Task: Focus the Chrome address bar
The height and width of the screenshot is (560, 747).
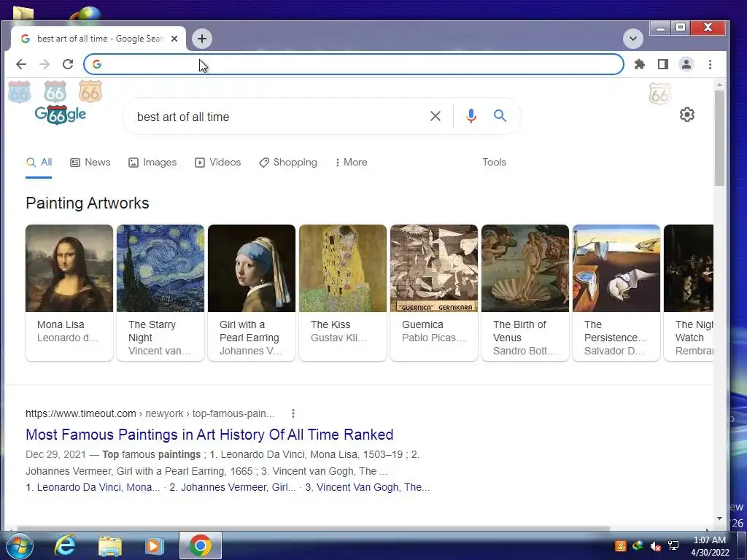Action: [x=354, y=64]
